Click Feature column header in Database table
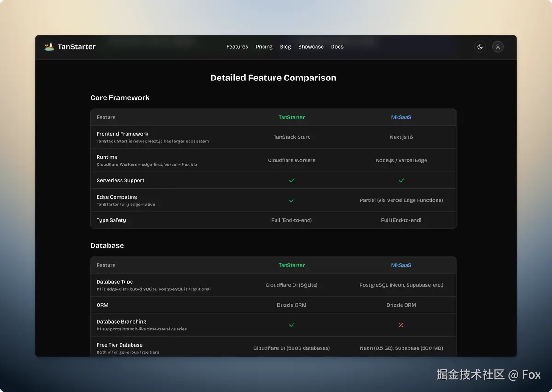552x392 pixels. (x=106, y=265)
